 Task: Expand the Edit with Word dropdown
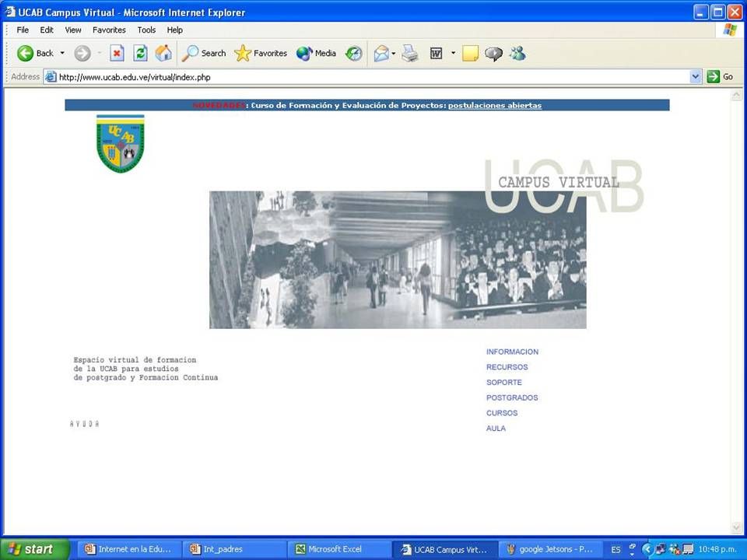(x=453, y=54)
